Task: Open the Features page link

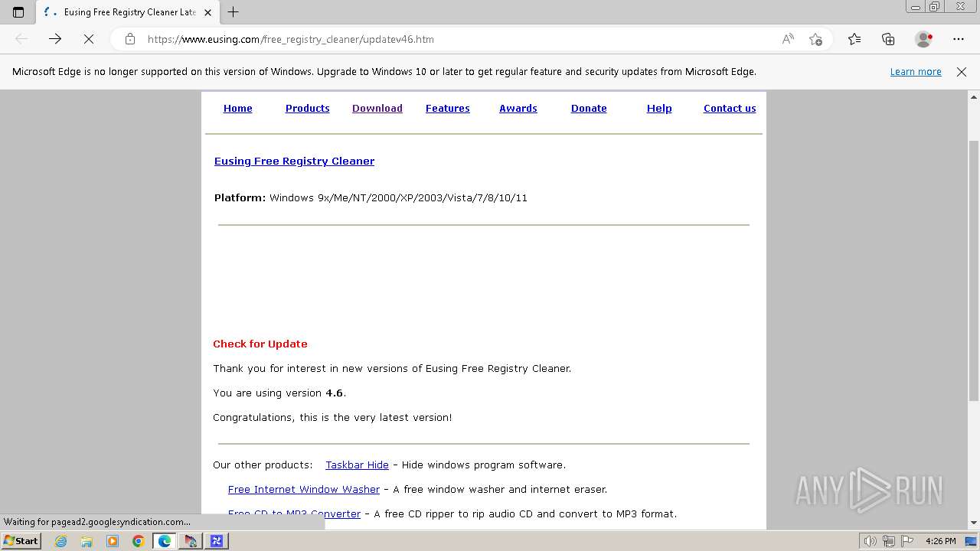Action: (448, 109)
